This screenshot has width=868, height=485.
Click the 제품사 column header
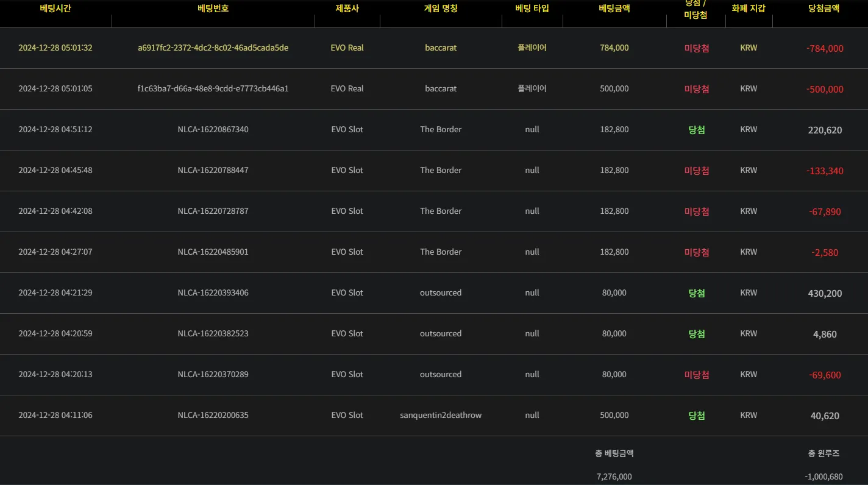pyautogui.click(x=347, y=9)
